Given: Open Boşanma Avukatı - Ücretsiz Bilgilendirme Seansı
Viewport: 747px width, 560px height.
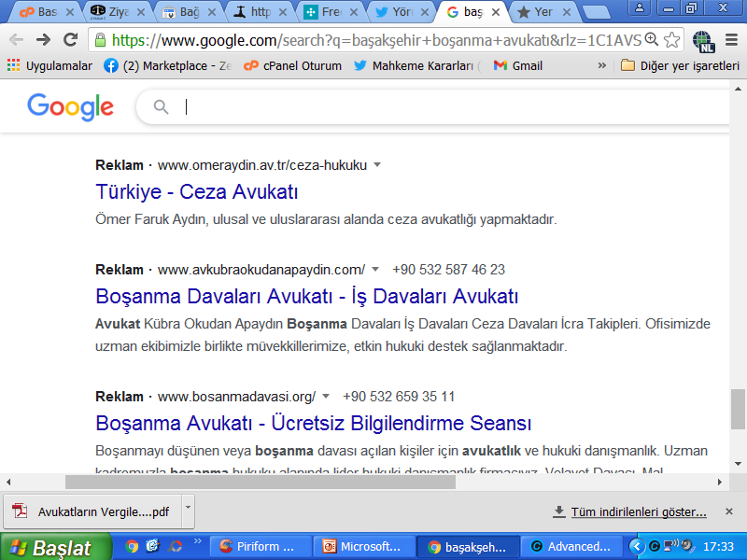Looking at the screenshot, I should point(314,423).
